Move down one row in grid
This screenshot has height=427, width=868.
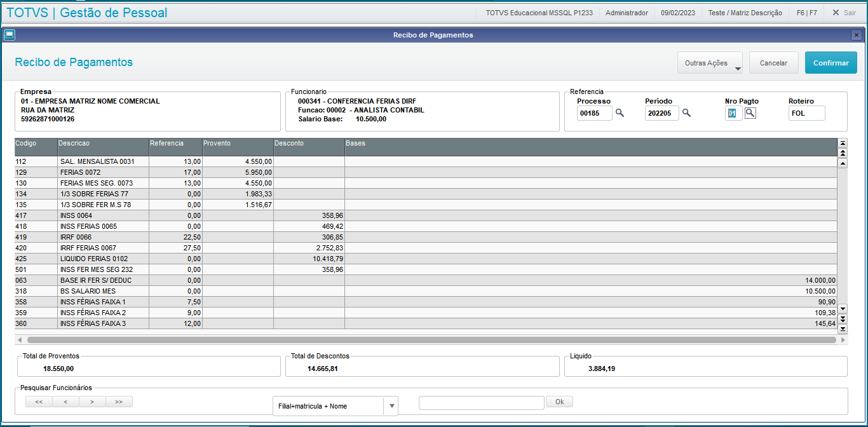pyautogui.click(x=843, y=308)
